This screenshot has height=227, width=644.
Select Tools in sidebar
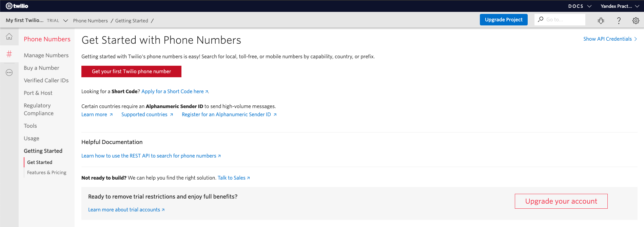click(x=30, y=126)
